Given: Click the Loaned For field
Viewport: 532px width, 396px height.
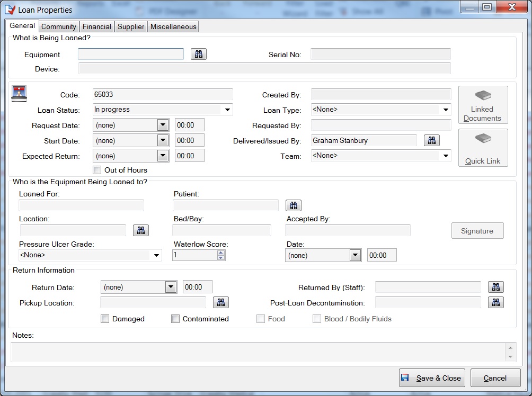Looking at the screenshot, I should 82,205.
